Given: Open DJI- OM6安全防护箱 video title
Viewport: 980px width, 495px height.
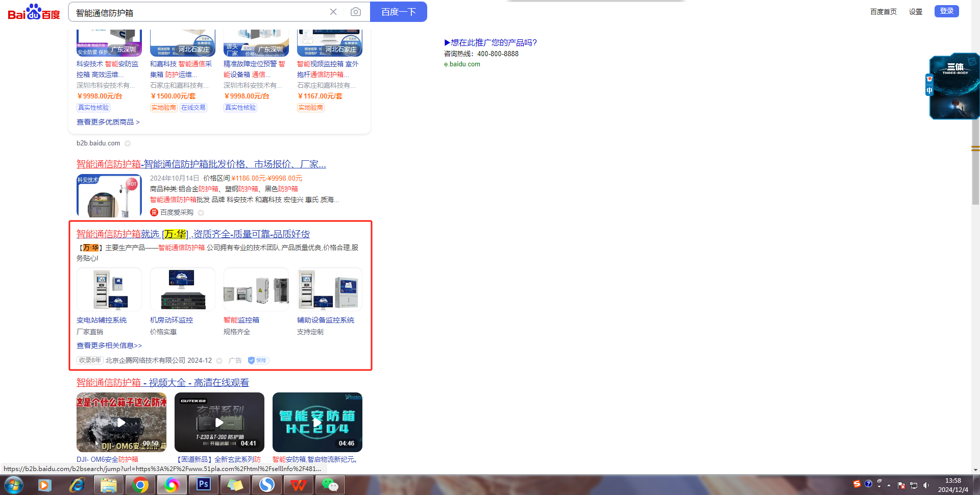Looking at the screenshot, I should (107, 459).
